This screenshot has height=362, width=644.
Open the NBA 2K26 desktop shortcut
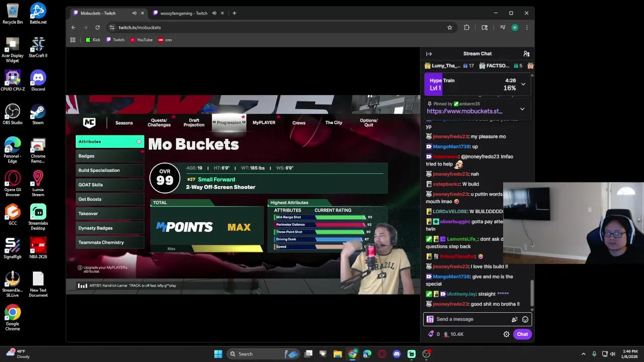(38, 249)
